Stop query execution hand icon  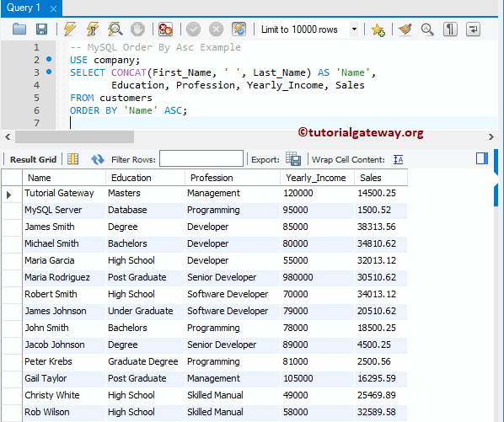(x=137, y=29)
